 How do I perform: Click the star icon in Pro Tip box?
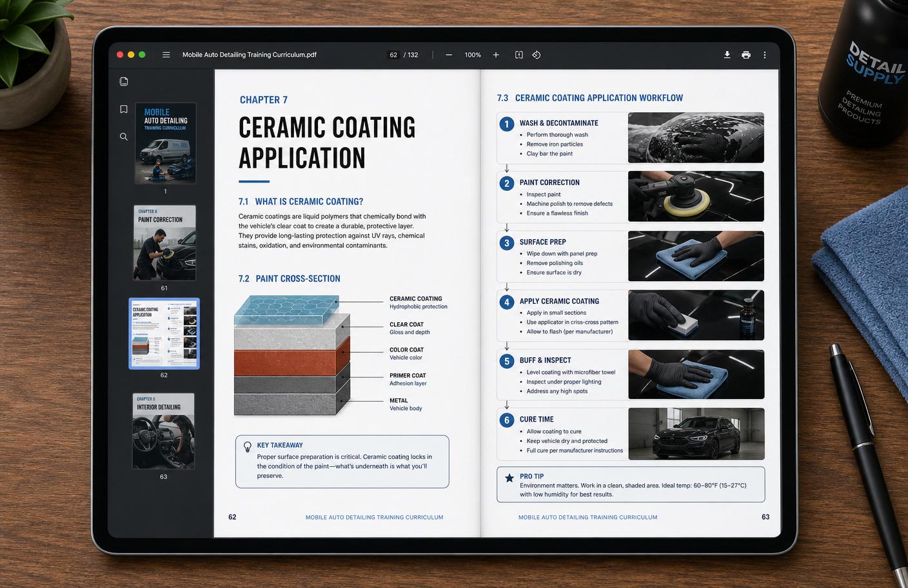tap(509, 478)
